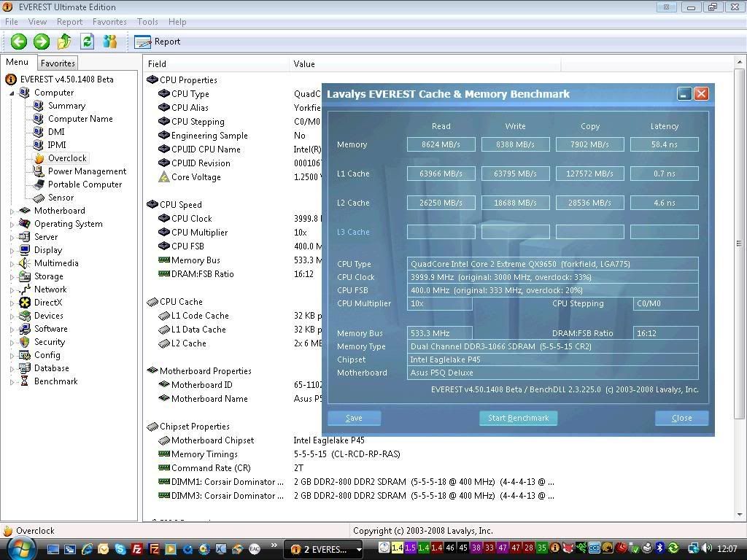
Task: Click the green Forward arrow toolbar icon
Action: [x=42, y=42]
